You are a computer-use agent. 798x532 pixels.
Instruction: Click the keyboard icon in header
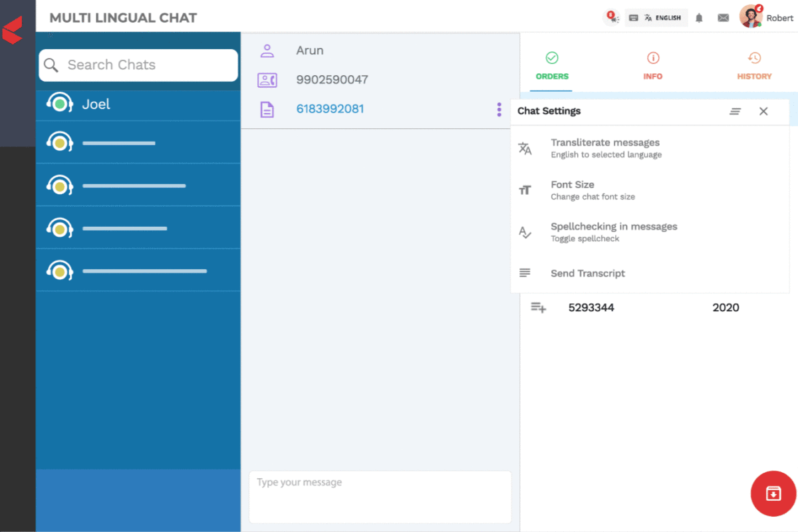[x=634, y=18]
